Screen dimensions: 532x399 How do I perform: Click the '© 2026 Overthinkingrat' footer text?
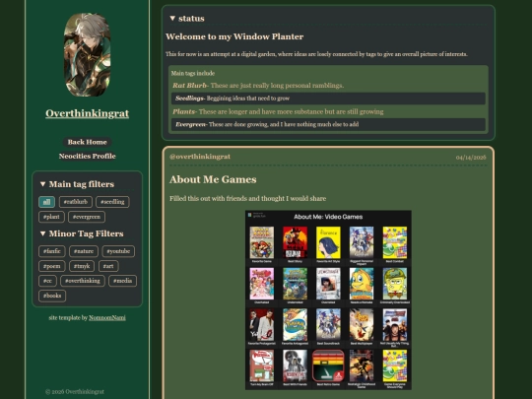pos(75,391)
